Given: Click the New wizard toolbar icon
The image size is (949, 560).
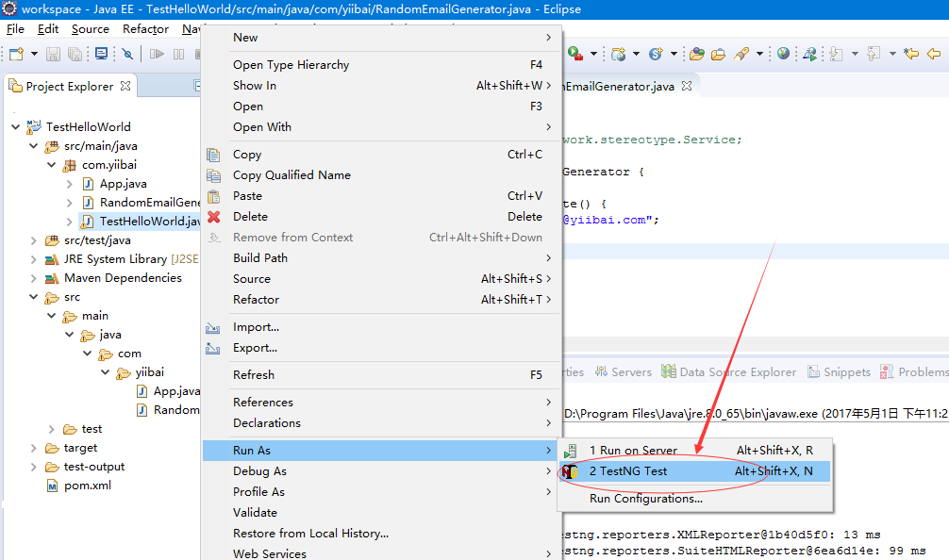Looking at the screenshot, I should pos(17,54).
